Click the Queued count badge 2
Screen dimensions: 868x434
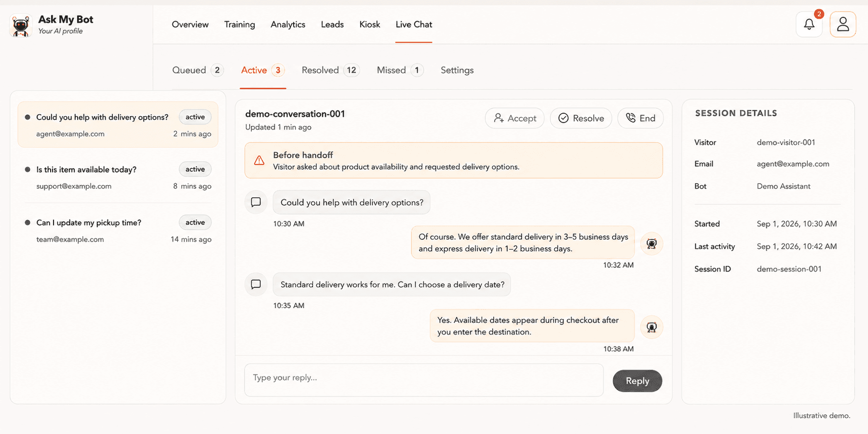click(x=217, y=70)
